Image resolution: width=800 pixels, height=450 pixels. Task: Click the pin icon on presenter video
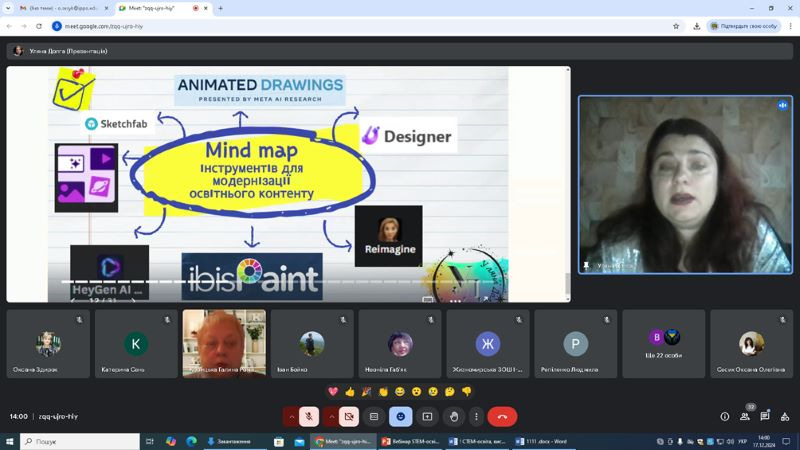point(586,265)
